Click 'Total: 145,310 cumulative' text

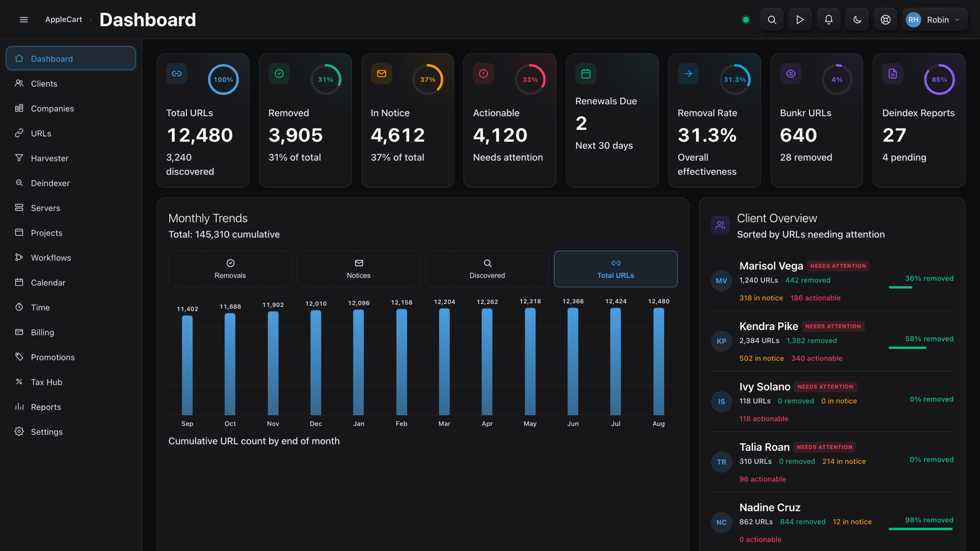pos(224,235)
